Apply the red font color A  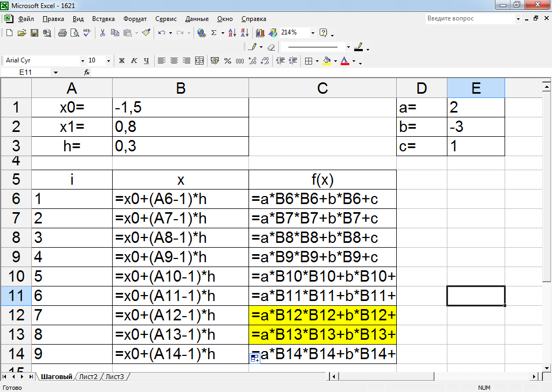click(344, 61)
